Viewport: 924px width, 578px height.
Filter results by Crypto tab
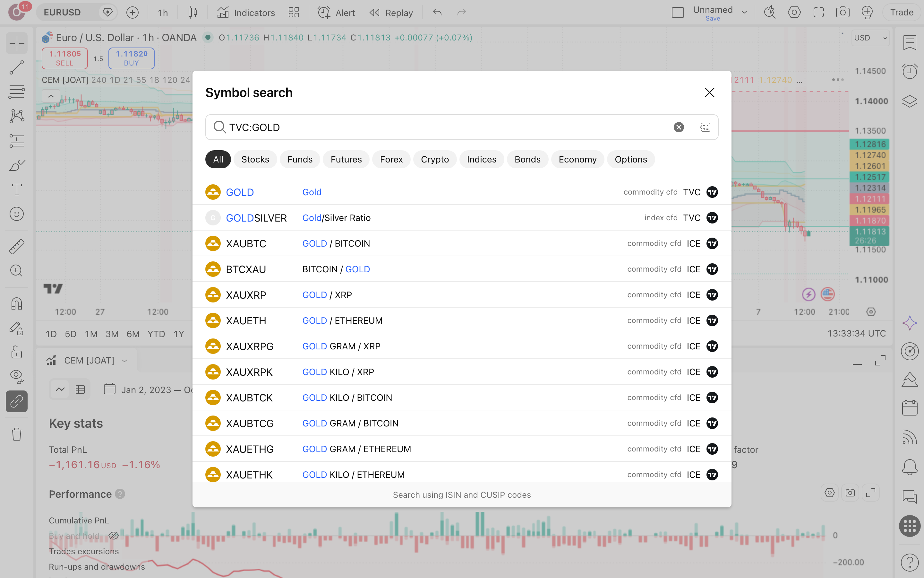(x=434, y=159)
